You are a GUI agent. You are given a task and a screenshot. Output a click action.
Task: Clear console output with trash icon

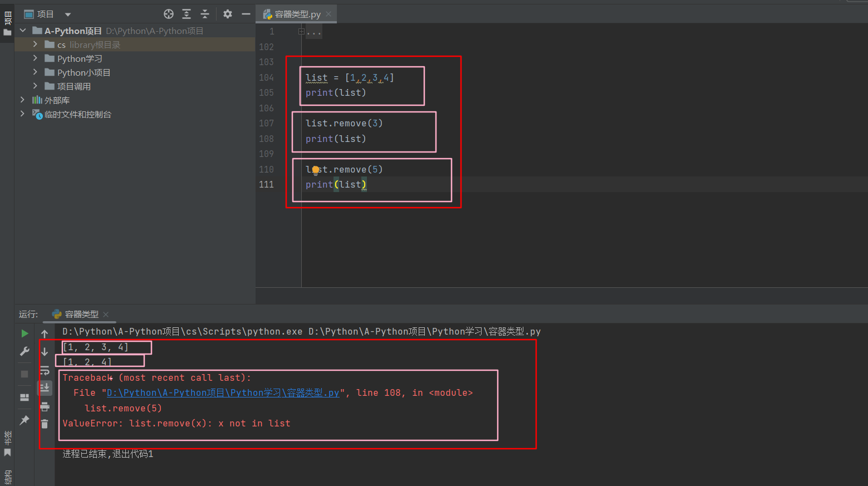(x=45, y=424)
